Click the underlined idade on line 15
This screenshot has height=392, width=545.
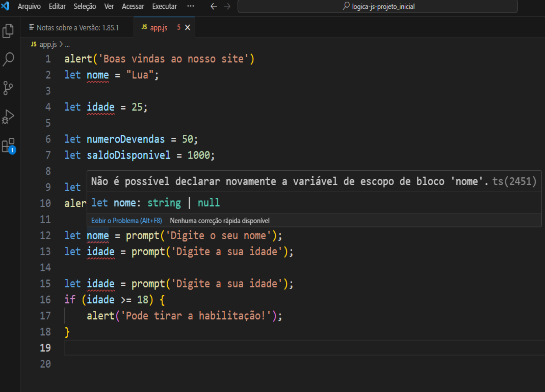point(100,284)
